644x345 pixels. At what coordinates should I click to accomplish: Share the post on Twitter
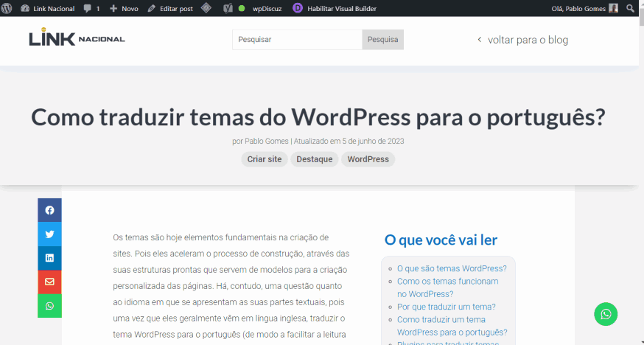[x=49, y=234]
